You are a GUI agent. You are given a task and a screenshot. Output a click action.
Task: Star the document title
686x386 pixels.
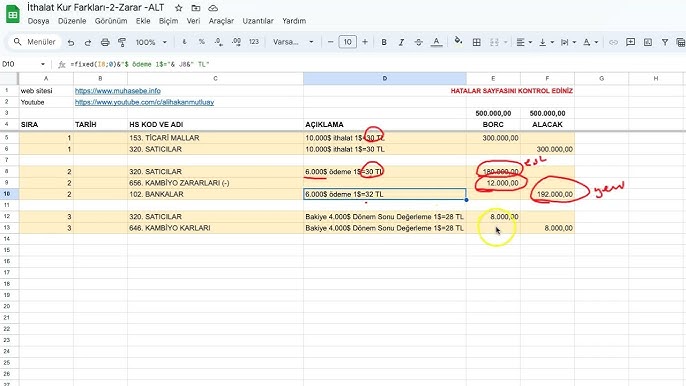[x=178, y=8]
